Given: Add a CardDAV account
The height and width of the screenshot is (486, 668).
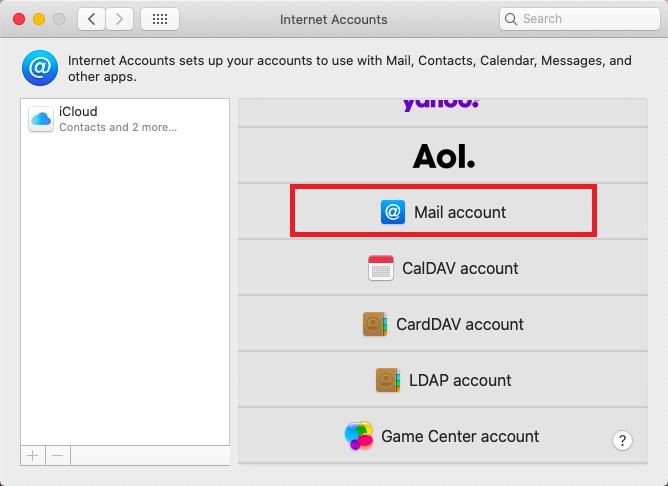Looking at the screenshot, I should (x=443, y=324).
